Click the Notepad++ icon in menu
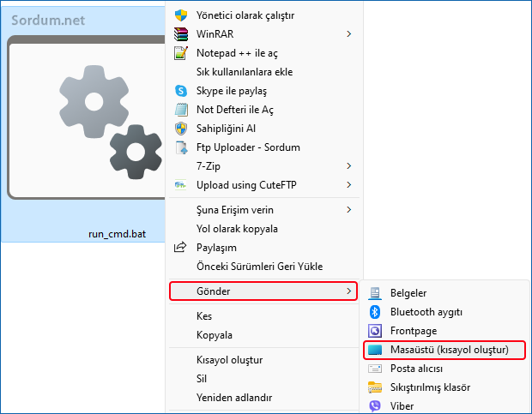Image resolution: width=532 pixels, height=414 pixels. click(180, 53)
